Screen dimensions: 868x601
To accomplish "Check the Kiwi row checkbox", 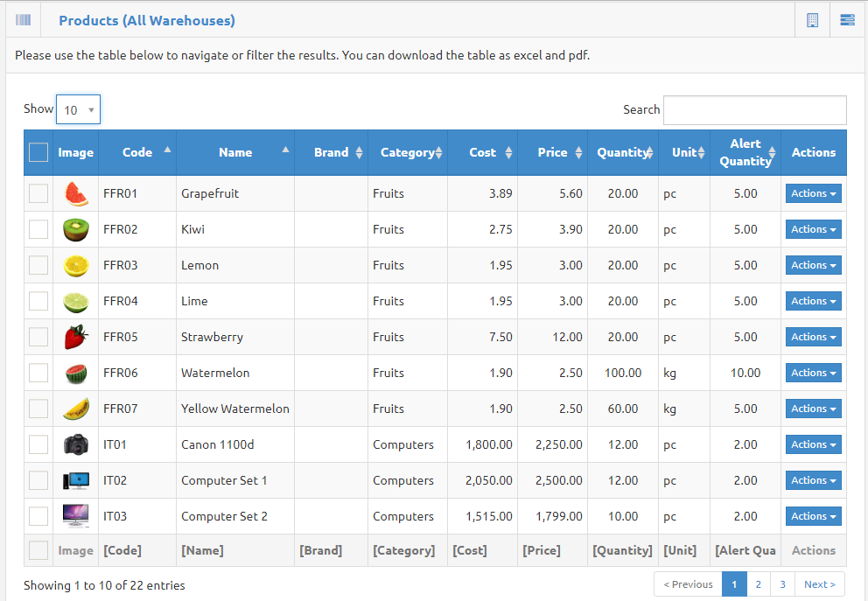I will click(38, 229).
